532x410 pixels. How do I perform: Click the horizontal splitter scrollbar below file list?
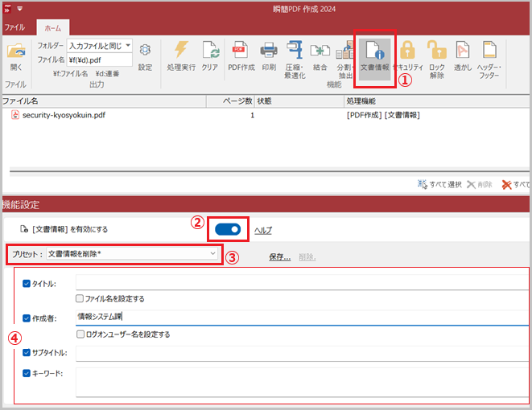270,172
